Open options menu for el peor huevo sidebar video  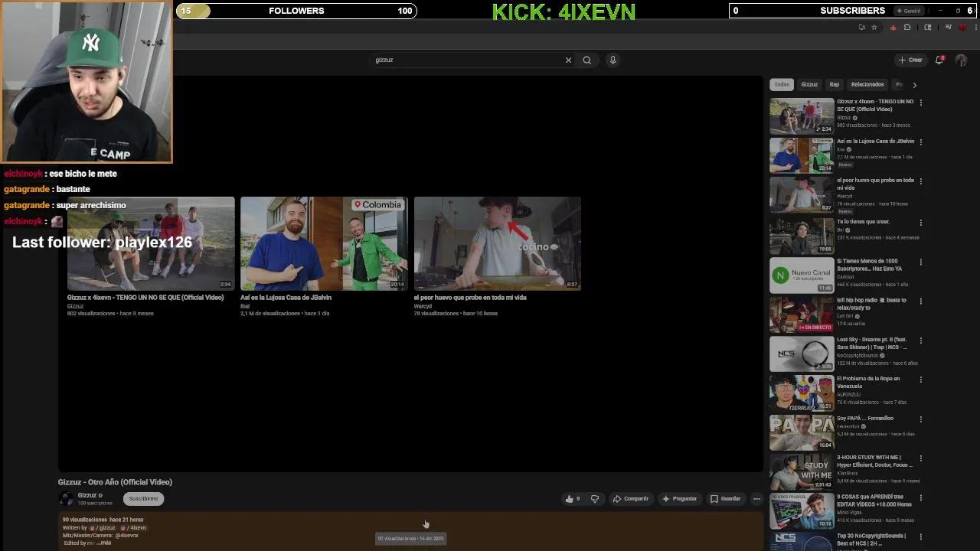(x=920, y=181)
